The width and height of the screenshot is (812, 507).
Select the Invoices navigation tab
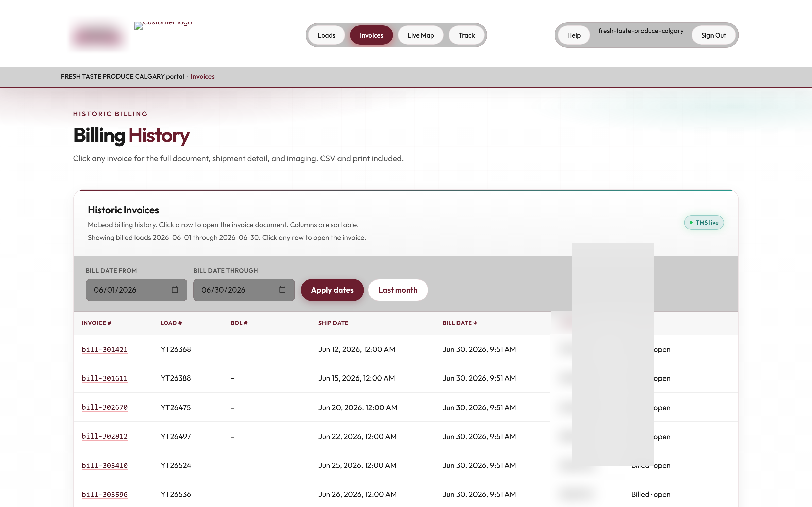(x=371, y=35)
